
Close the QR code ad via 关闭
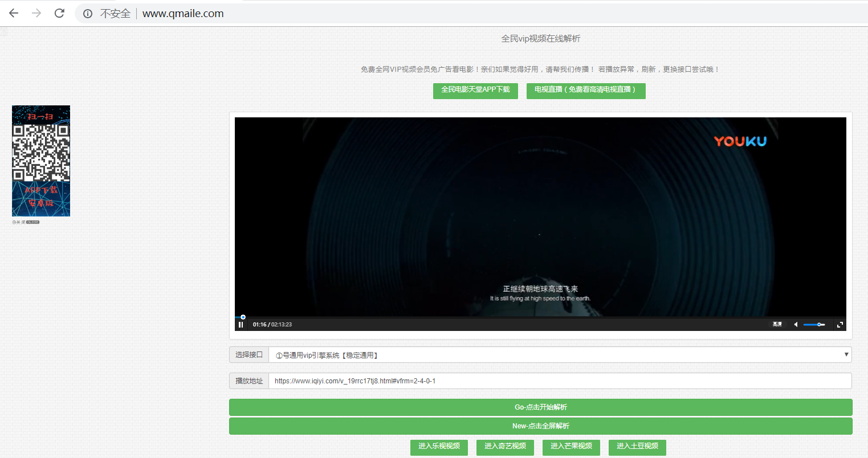pos(26,222)
